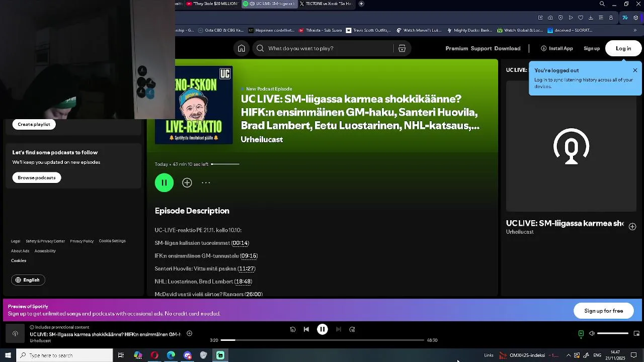Open the Urheilucast show link under title

pos(262,139)
